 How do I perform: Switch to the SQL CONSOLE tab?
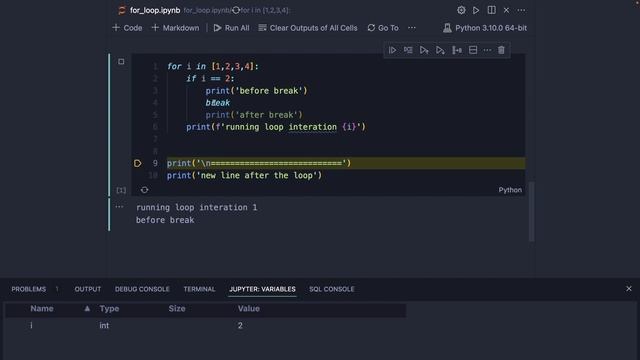tap(331, 289)
